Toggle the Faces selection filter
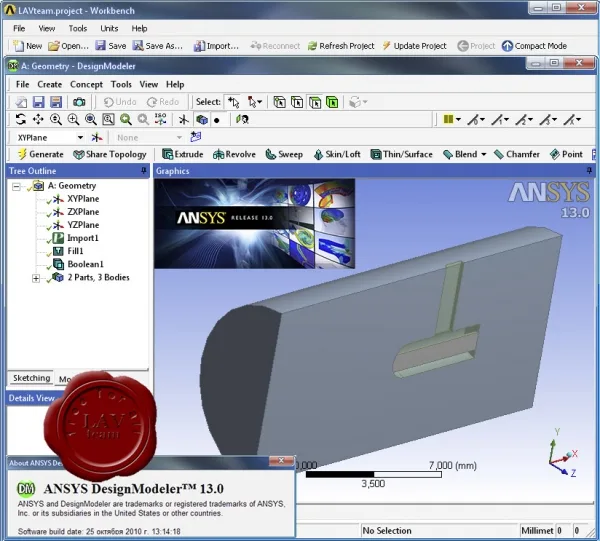Screen dimensions: 600x541 coord(315,102)
